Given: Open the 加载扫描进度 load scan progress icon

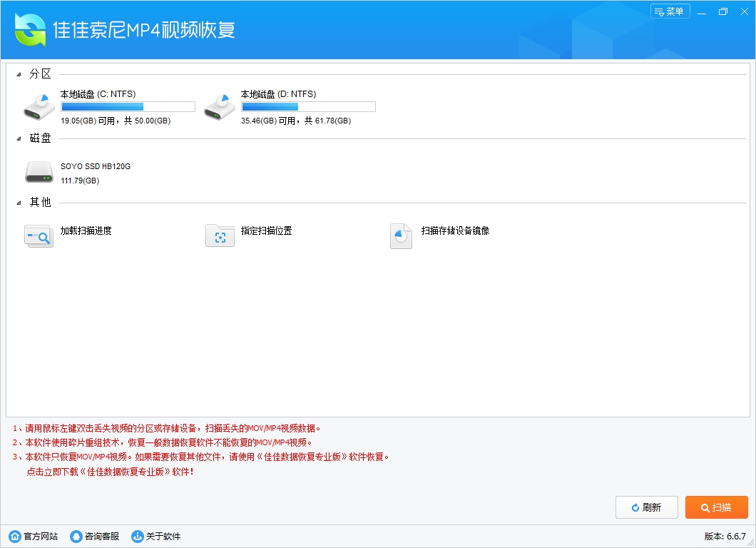Looking at the screenshot, I should point(39,236).
